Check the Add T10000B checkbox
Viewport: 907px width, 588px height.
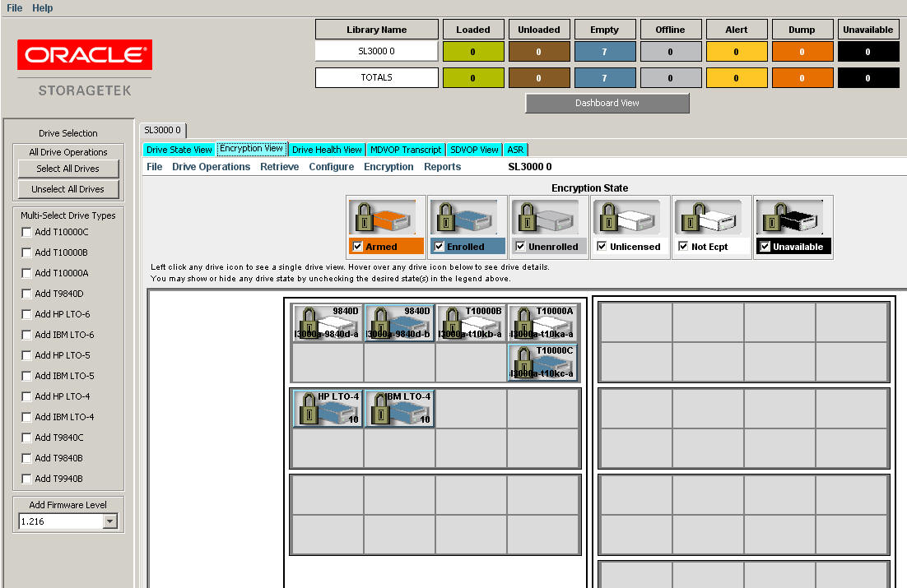pos(26,252)
